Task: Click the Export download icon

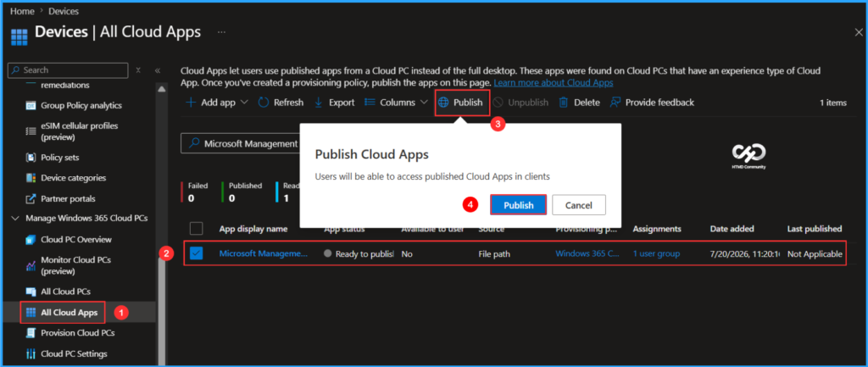Action: click(x=319, y=103)
